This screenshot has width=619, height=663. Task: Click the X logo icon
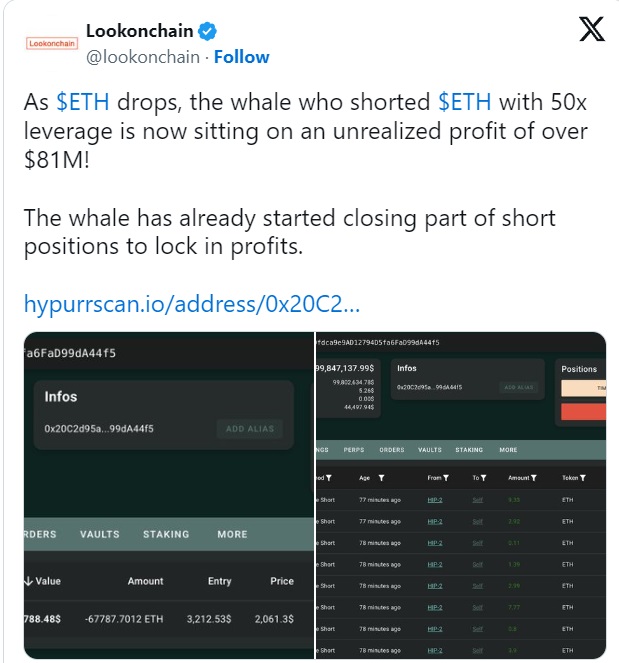592,29
